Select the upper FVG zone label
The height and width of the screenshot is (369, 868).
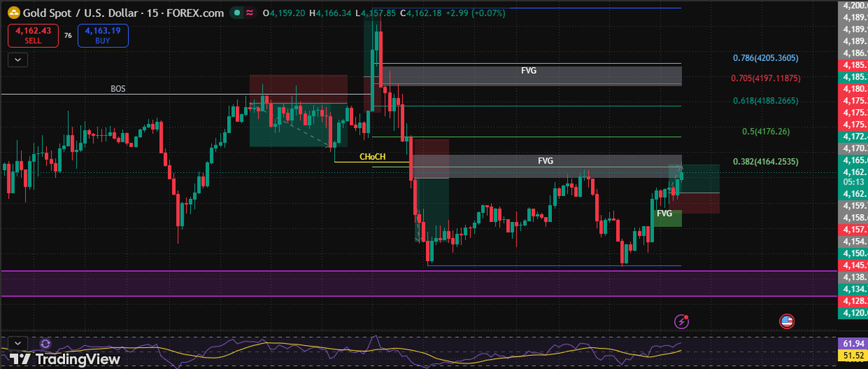coord(529,71)
